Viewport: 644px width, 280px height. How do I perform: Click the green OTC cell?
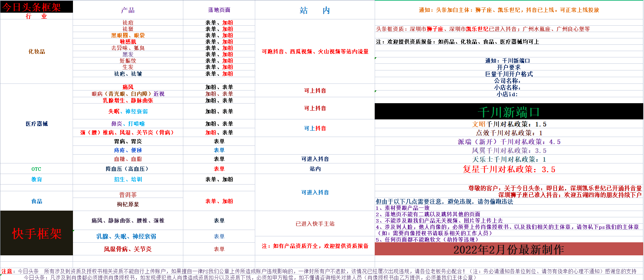click(x=37, y=169)
